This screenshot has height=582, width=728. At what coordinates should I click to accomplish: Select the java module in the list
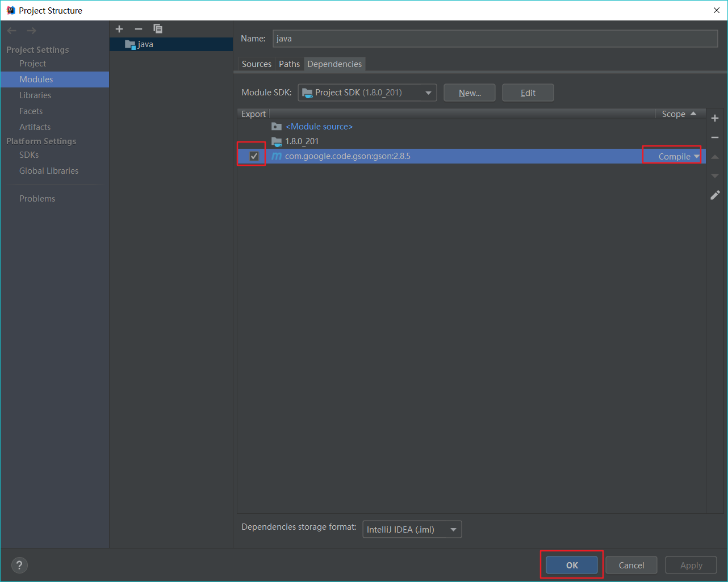pos(171,44)
